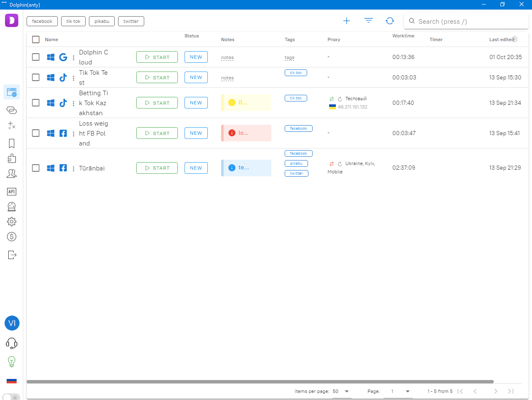Tick the checkbox for Dolphin Cloud profile

coord(36,57)
